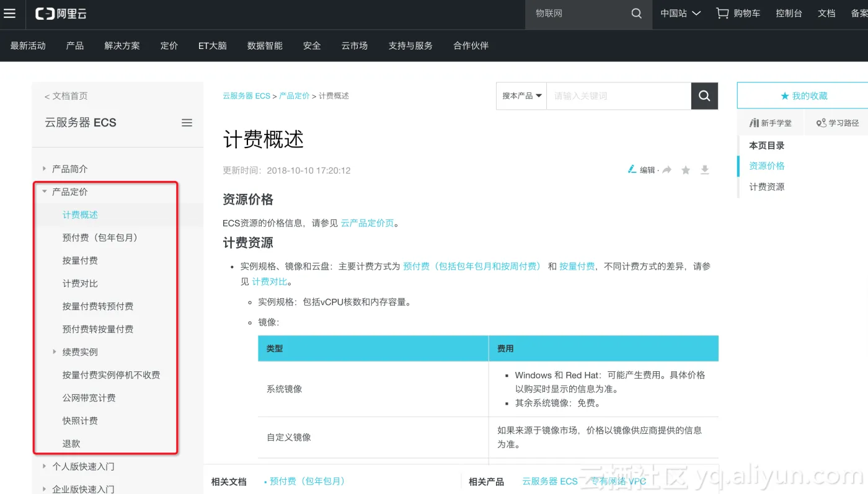Open ET大脑 navigation menu

(213, 46)
